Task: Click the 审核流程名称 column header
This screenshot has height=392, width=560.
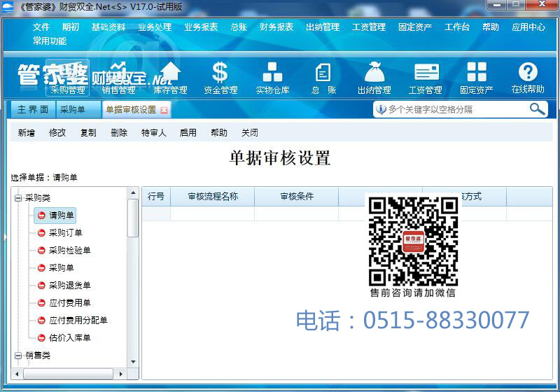Action: (x=213, y=197)
